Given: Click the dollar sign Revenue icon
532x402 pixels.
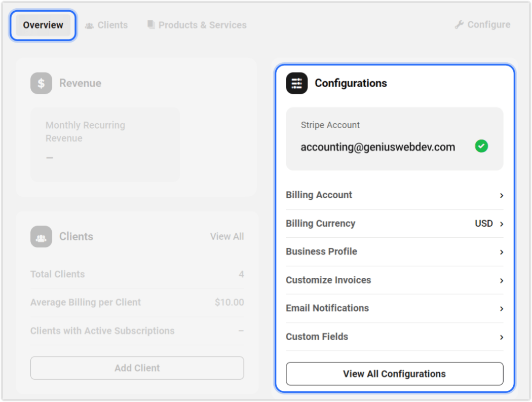Looking at the screenshot, I should [x=41, y=83].
